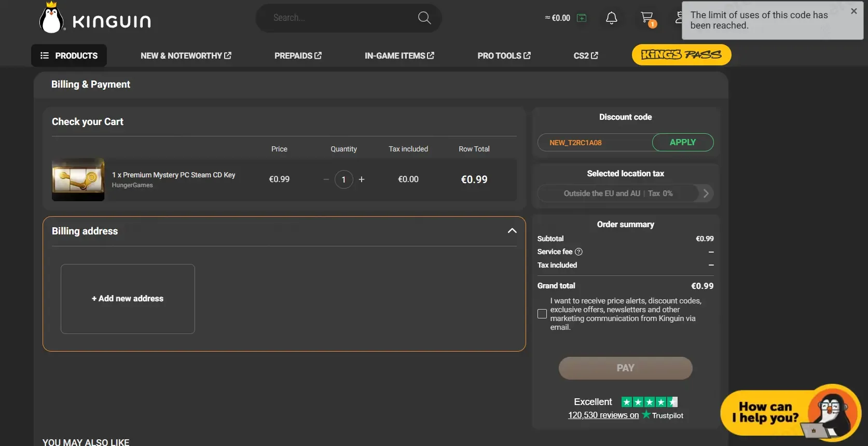Open In-Game Items link
Viewport: 868px width, 446px height.
pos(399,55)
